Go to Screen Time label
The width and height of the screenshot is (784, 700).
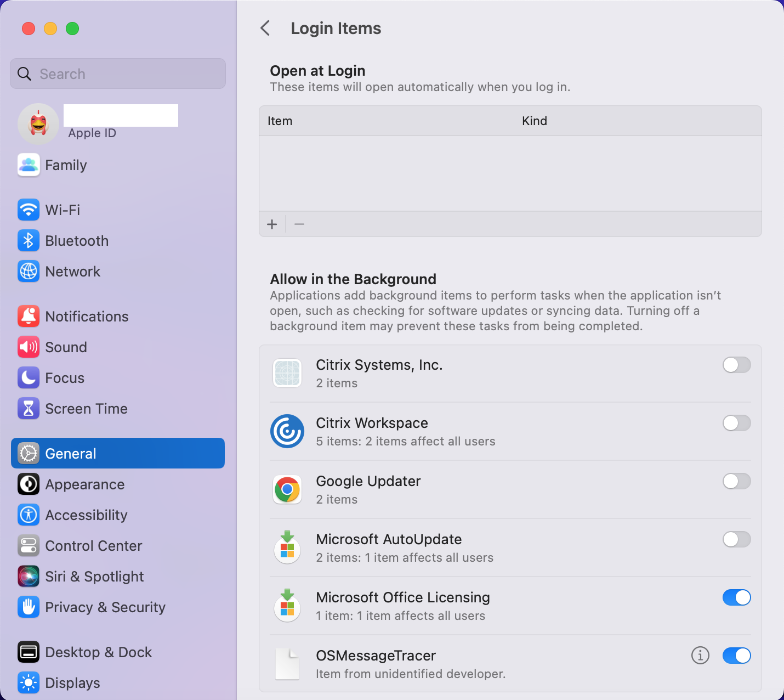pos(86,409)
